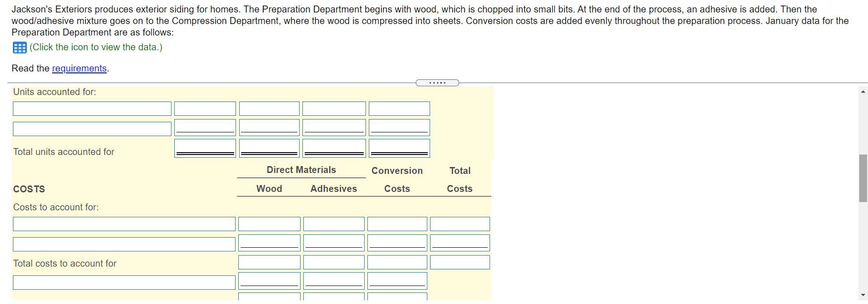Click the 'Total units accounted for' label

coord(64,152)
